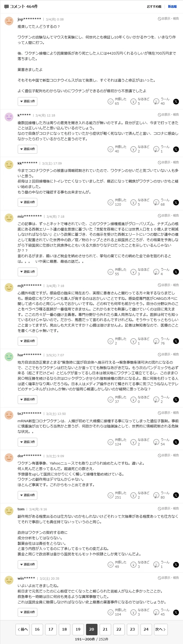Click the 共感した smiley on dor's comment
This screenshot has height=644, width=183.
pyautogui.click(x=110, y=495)
